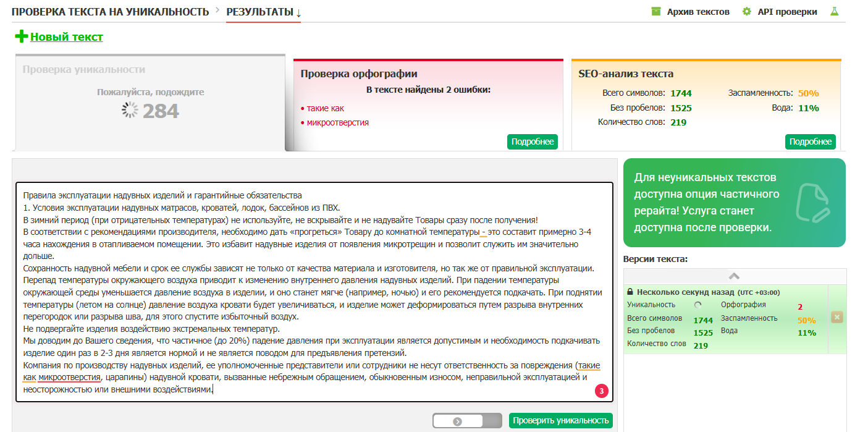Open Архив текстов from top menu

pos(698,12)
